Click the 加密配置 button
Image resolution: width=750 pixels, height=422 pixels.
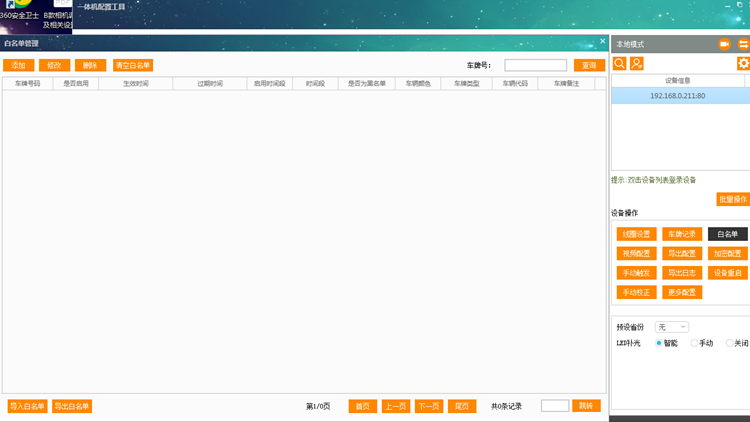[728, 254]
